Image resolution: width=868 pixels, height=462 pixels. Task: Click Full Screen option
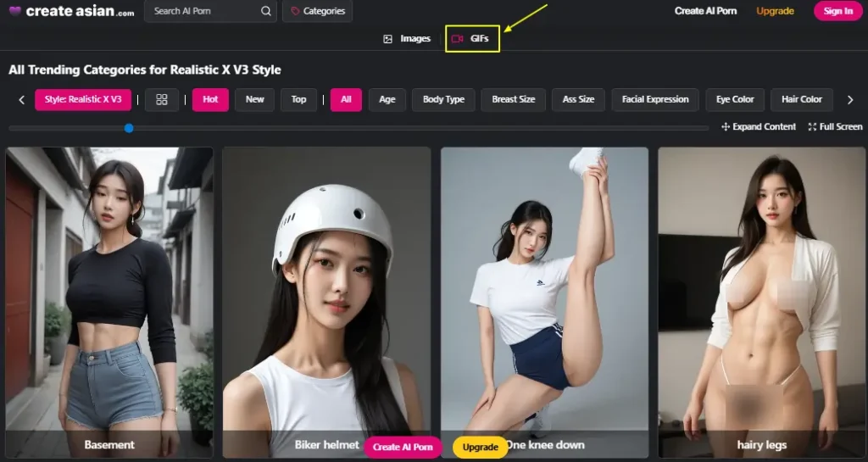pyautogui.click(x=835, y=126)
